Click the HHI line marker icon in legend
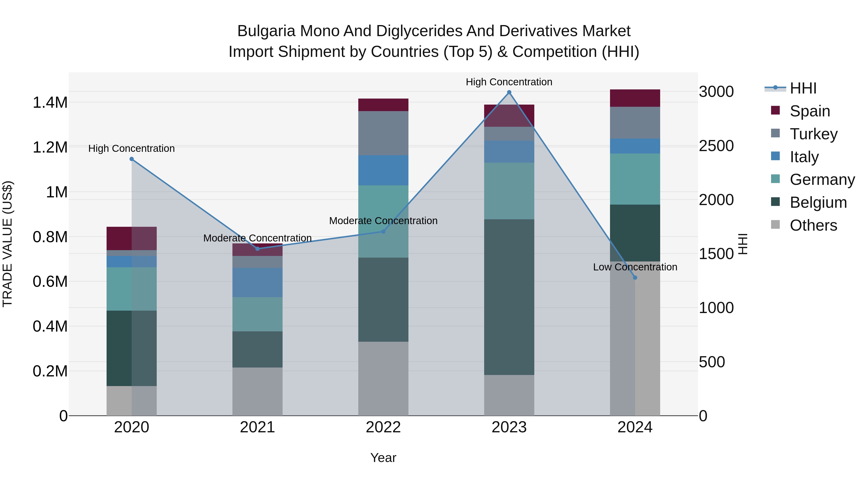The height and width of the screenshot is (488, 868). [x=775, y=88]
